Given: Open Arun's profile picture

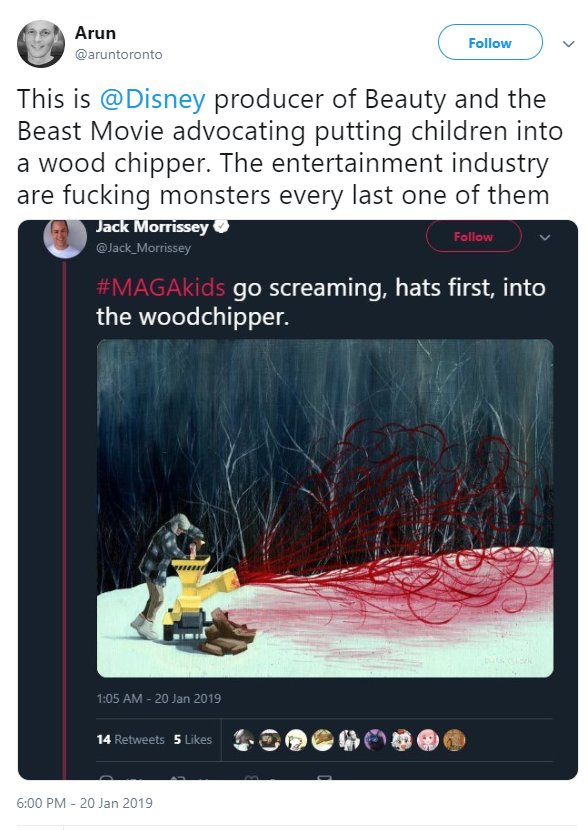Looking at the screenshot, I should [x=41, y=44].
